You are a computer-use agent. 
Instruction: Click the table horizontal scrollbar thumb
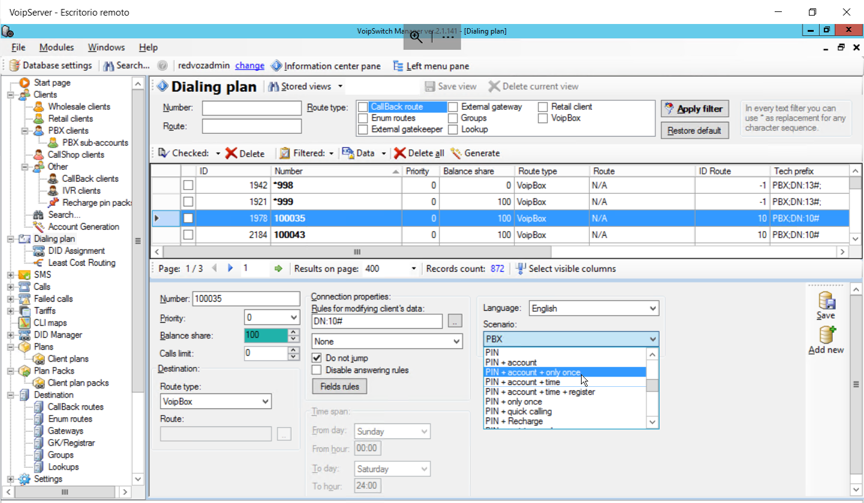[x=357, y=252]
